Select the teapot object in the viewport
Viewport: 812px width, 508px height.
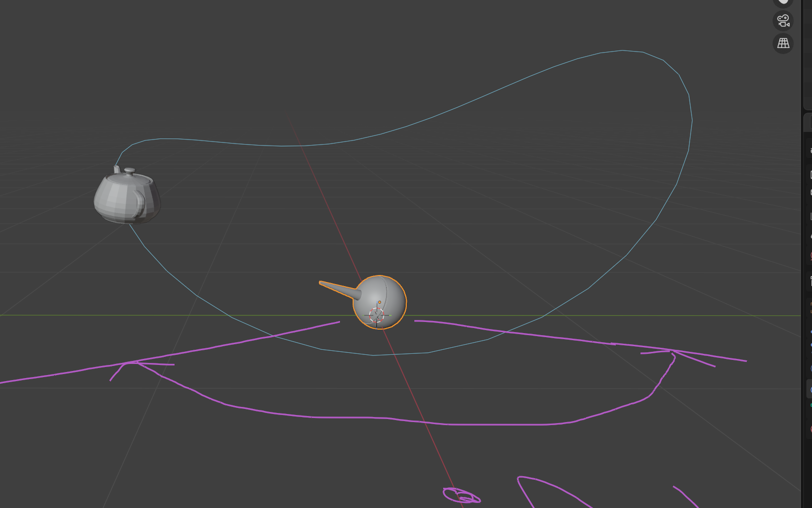click(x=127, y=196)
